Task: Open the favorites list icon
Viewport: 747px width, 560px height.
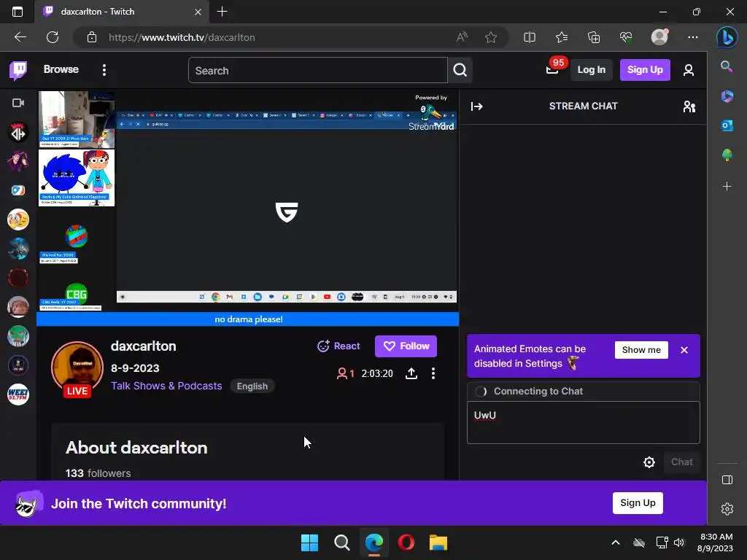Action: pos(562,37)
